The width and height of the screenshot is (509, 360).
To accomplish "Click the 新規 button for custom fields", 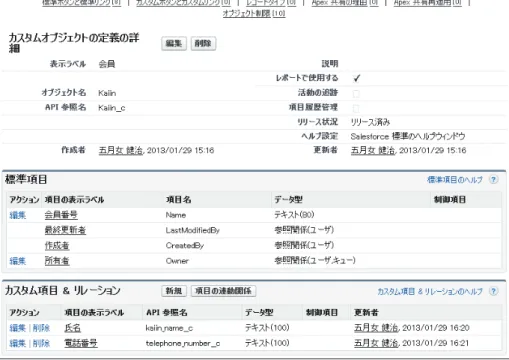I will 174,291.
